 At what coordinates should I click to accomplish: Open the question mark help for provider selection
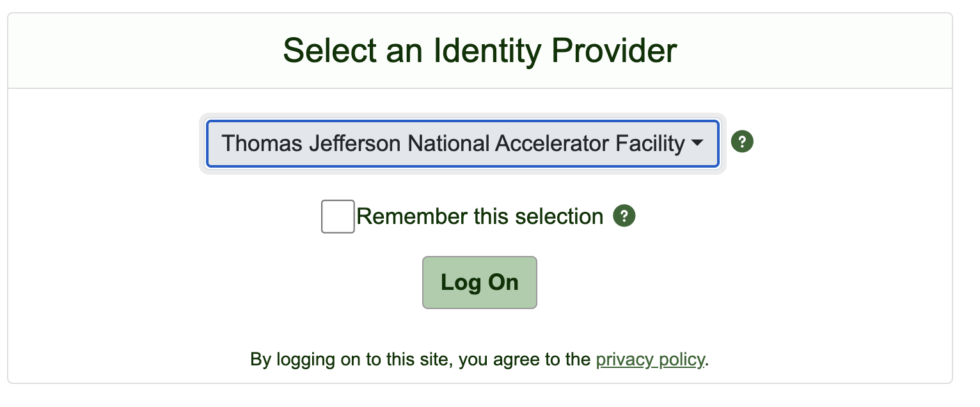[x=742, y=141]
